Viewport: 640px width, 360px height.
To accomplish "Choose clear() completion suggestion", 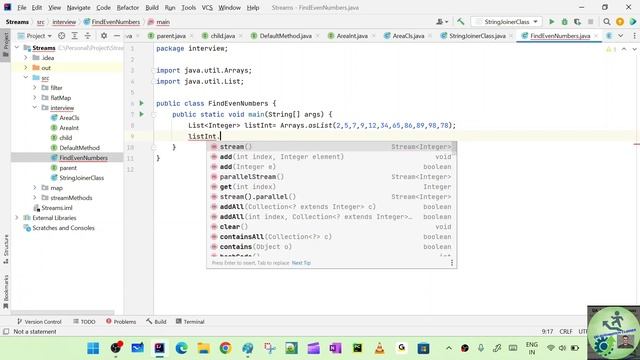I will click(x=331, y=227).
